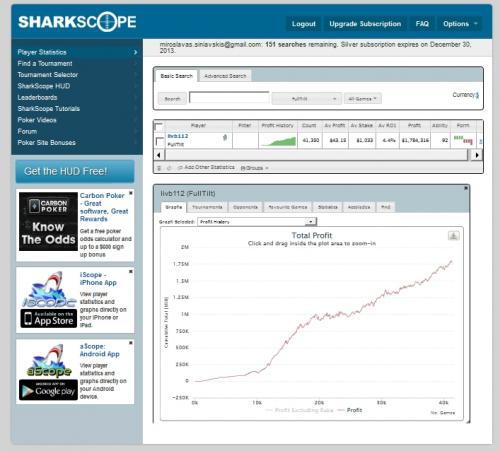Open the iScope - iPhone App link
This screenshot has height=451, width=500.
click(98, 279)
